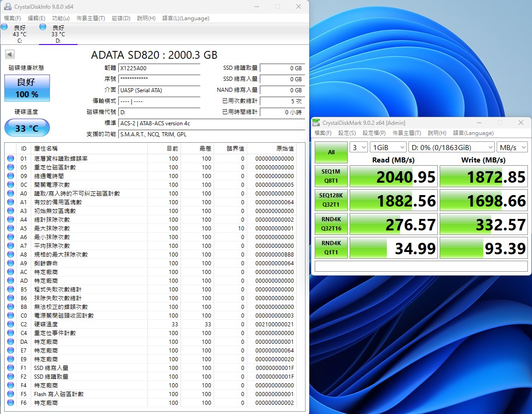Click status circle for attribute A6
Screen dimensions: 532x414
11,237
